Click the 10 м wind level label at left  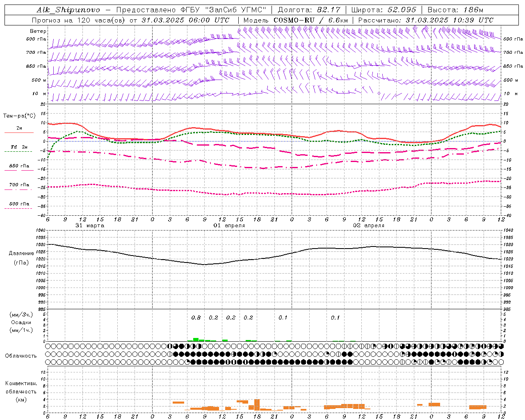click(39, 94)
